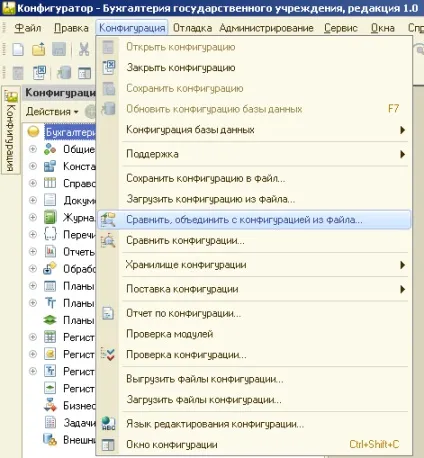Viewport: 424px width, 458px height.
Task: Select the Бухгалтерия root tree item
Action: [70, 132]
